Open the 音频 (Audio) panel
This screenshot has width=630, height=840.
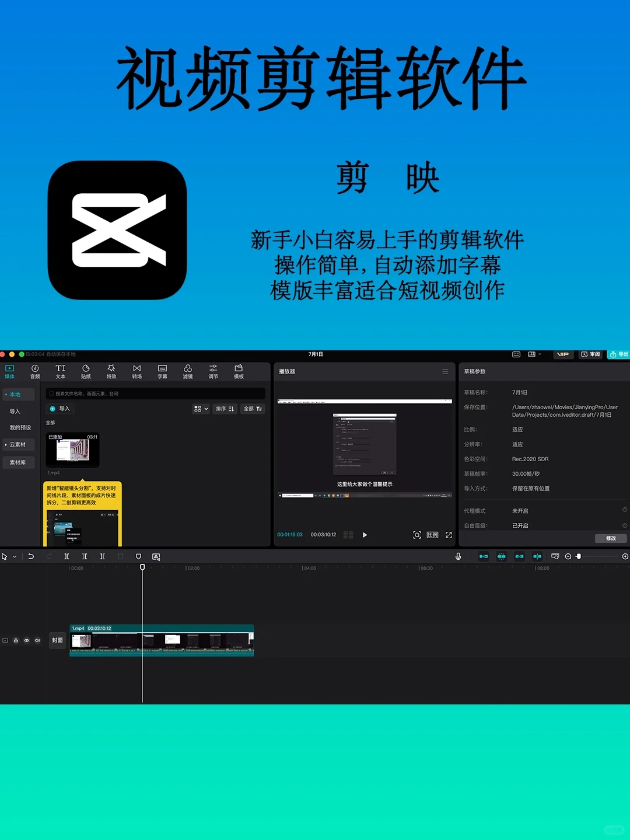(x=35, y=371)
